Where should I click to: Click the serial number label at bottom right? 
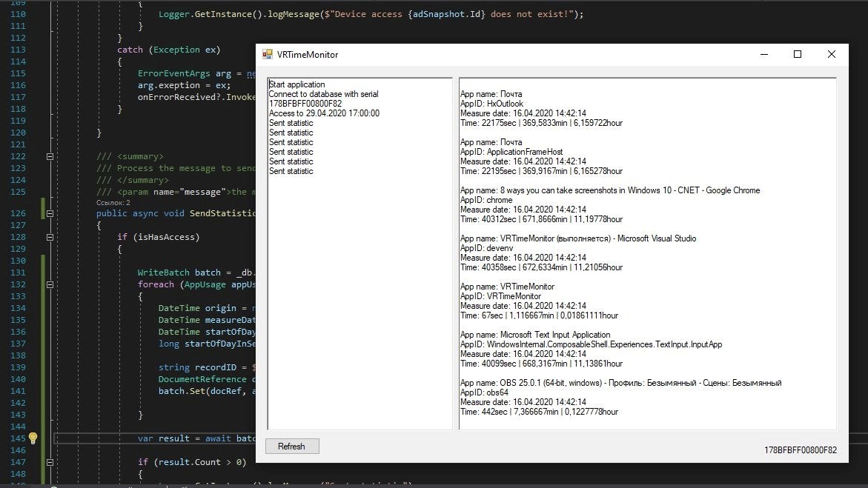[801, 450]
